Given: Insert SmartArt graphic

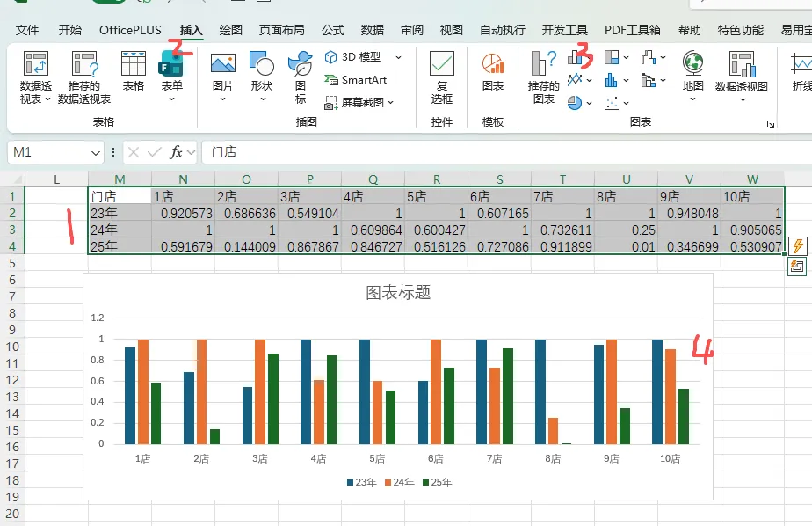Looking at the screenshot, I should (x=356, y=80).
